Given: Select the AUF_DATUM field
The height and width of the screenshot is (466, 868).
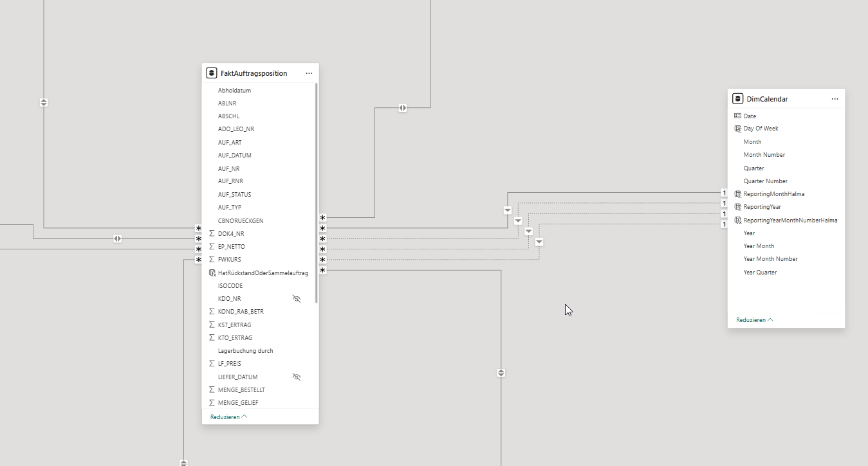Looking at the screenshot, I should pyautogui.click(x=235, y=155).
